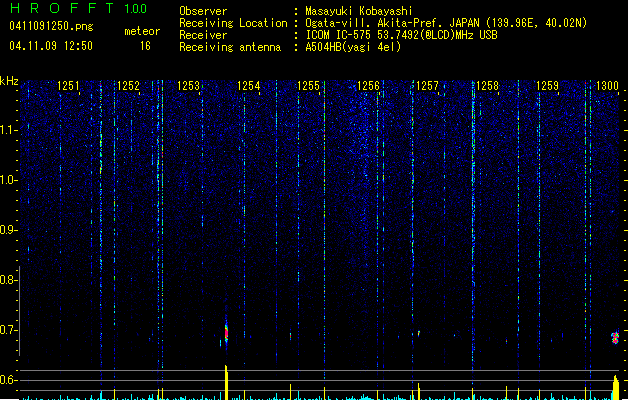This screenshot has height=400, width=629.
Task: Select the file name 0411091250.png
Action: [x=51, y=26]
